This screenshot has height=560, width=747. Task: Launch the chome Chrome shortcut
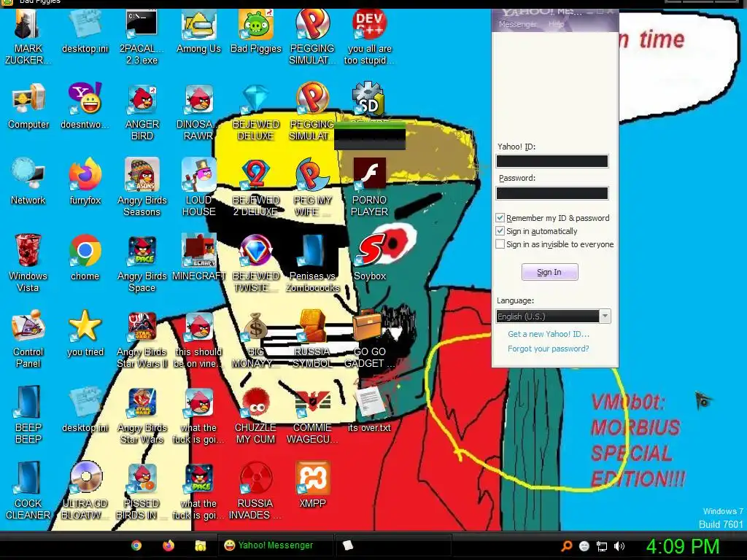[x=85, y=259]
